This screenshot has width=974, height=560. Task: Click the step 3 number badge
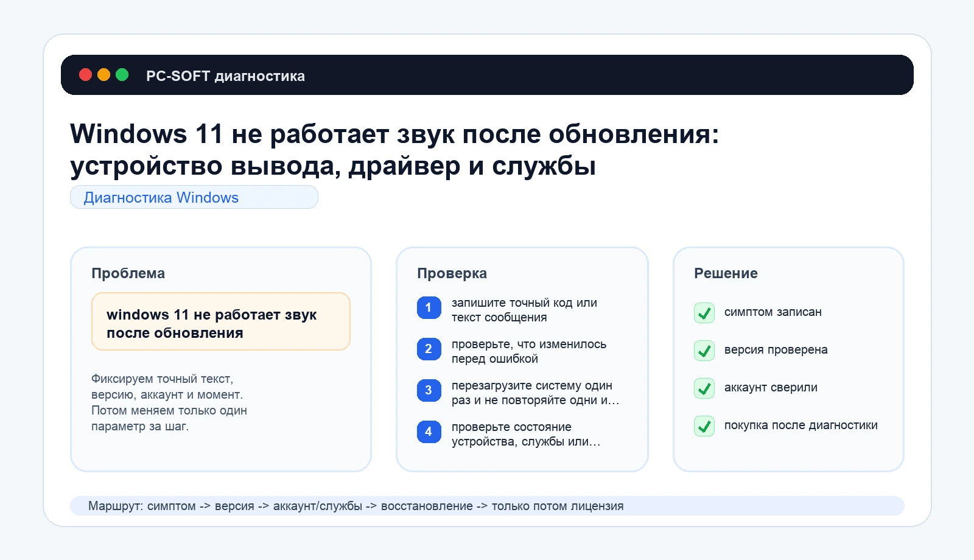click(x=429, y=390)
